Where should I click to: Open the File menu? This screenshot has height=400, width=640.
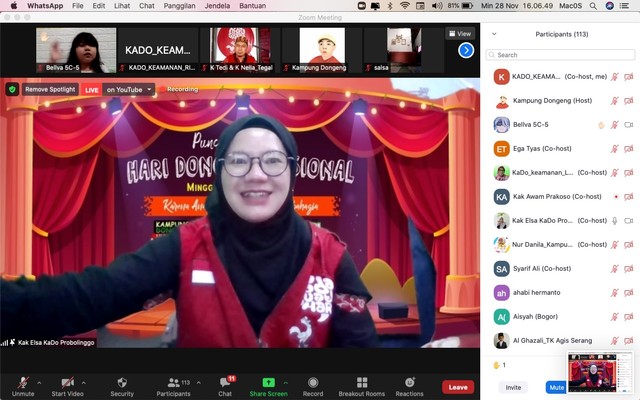[x=78, y=6]
